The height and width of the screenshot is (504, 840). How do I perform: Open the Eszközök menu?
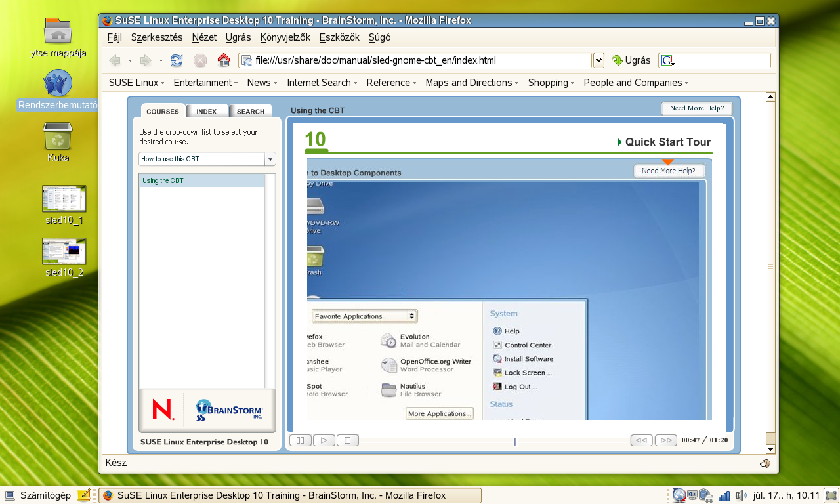coord(339,37)
